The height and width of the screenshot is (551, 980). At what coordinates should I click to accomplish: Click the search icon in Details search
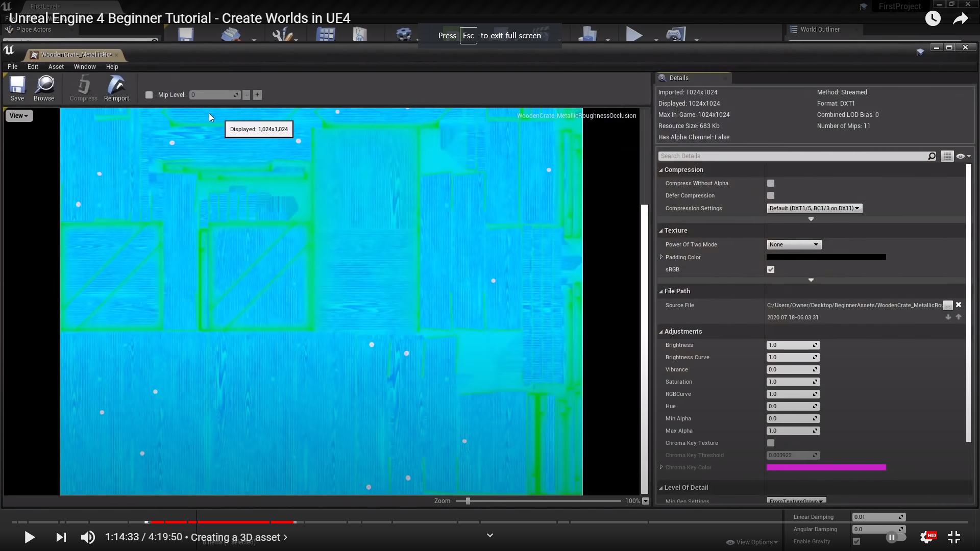932,156
